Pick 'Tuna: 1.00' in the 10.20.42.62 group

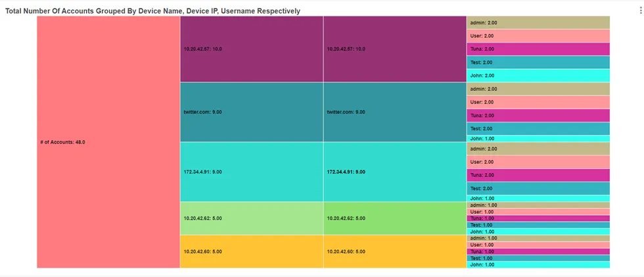point(538,218)
